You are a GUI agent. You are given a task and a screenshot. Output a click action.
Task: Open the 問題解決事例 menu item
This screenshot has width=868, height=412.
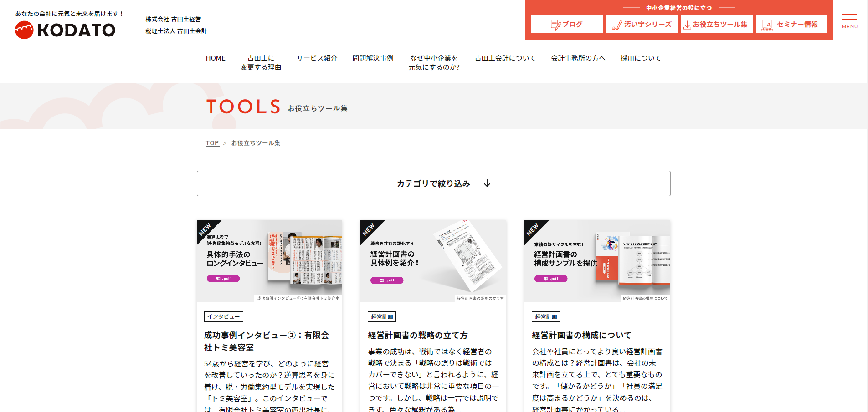[x=373, y=58]
